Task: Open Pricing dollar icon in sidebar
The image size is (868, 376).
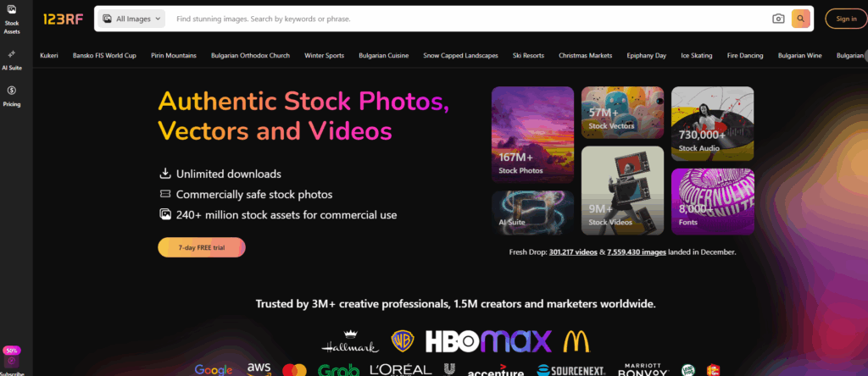Action: [12, 95]
